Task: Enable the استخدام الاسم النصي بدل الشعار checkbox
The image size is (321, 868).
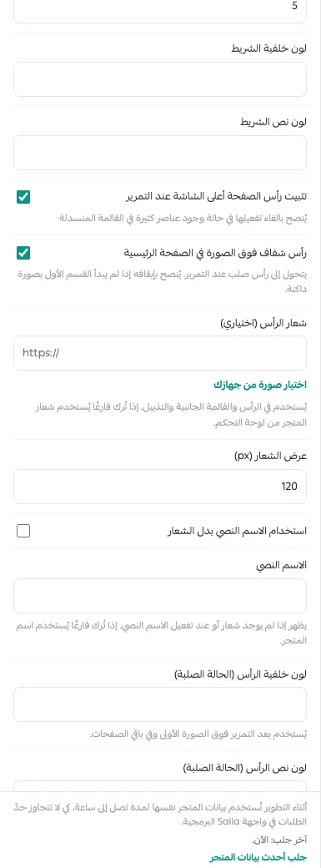Action: [23, 532]
